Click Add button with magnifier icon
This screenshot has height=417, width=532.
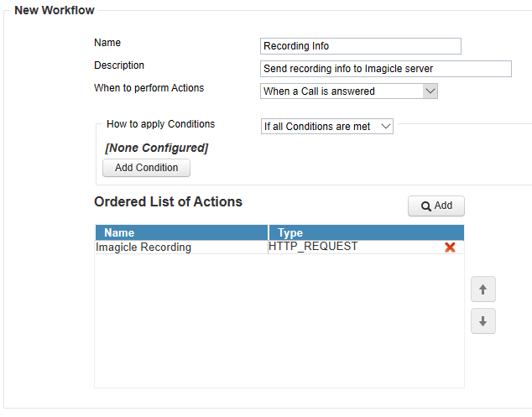point(436,206)
